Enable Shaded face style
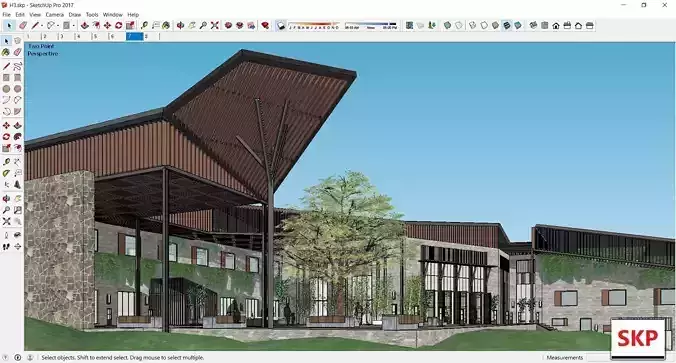 (495, 26)
